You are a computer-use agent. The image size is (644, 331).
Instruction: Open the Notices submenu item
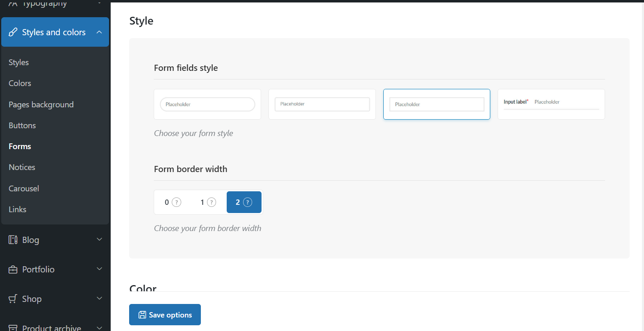22,167
